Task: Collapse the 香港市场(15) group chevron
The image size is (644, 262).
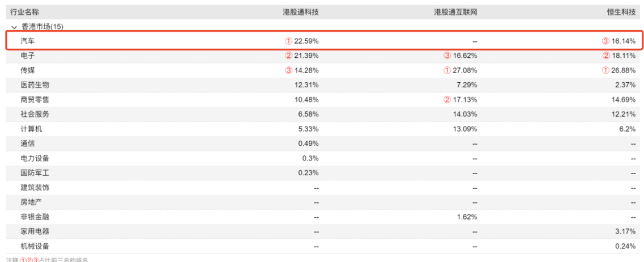Action: click(x=14, y=27)
